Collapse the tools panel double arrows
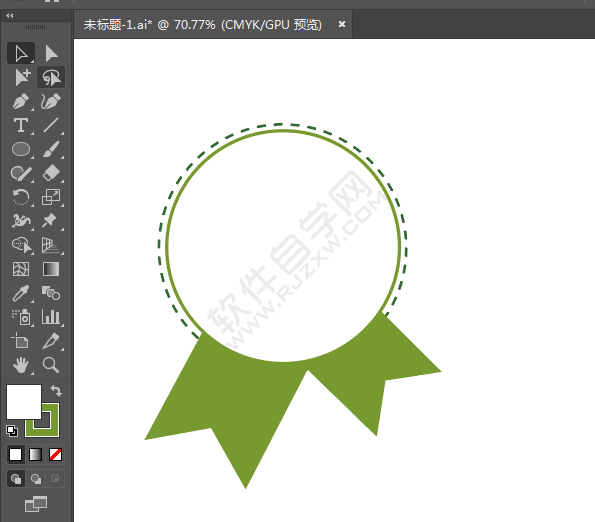 10,16
